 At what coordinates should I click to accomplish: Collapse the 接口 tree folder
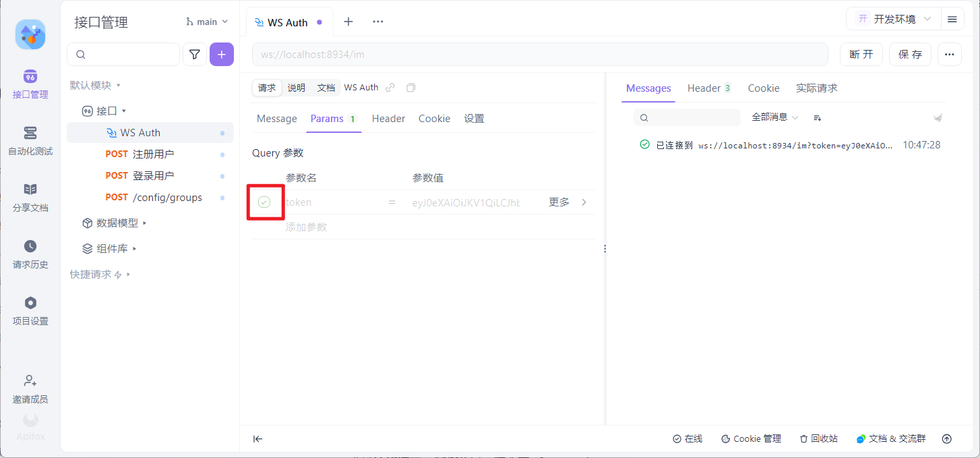point(104,111)
